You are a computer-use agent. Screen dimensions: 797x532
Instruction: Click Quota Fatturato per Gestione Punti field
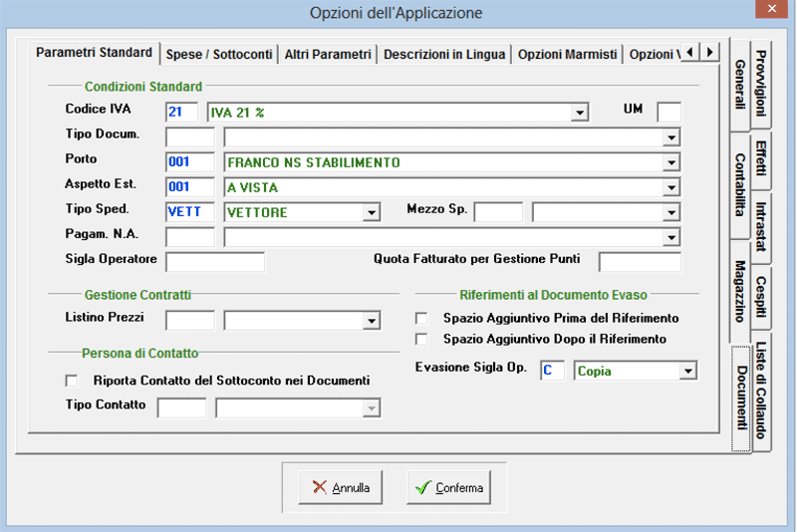[x=640, y=262]
